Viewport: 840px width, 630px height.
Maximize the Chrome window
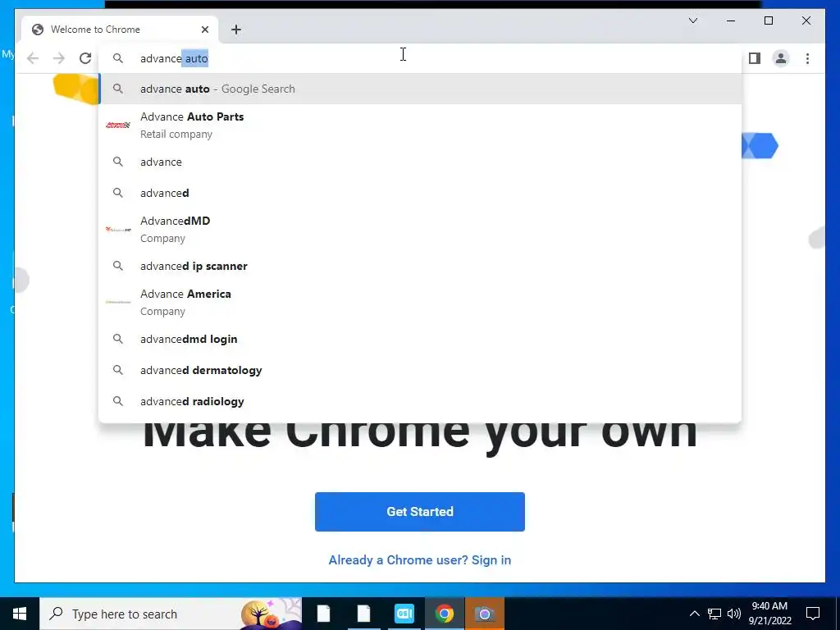tap(768, 21)
